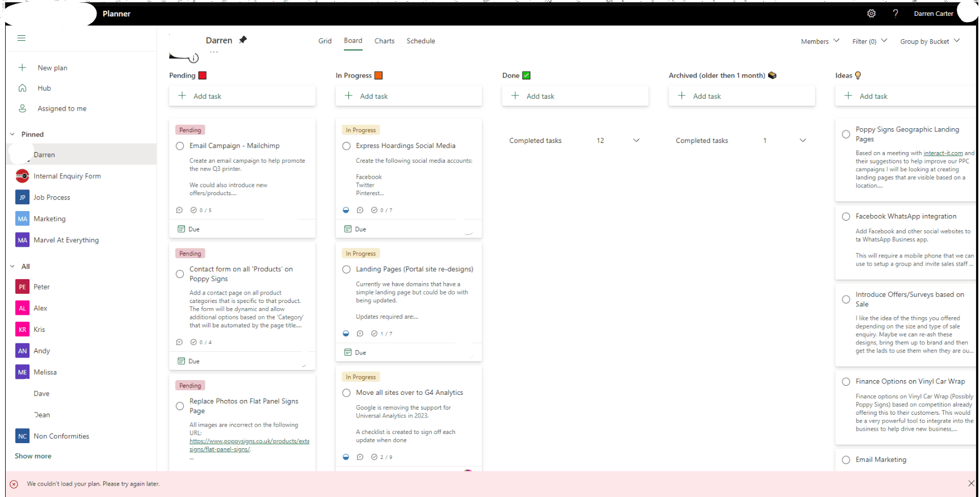Dismiss the couldn't load plan notification
Image resolution: width=980 pixels, height=497 pixels.
coord(971,483)
